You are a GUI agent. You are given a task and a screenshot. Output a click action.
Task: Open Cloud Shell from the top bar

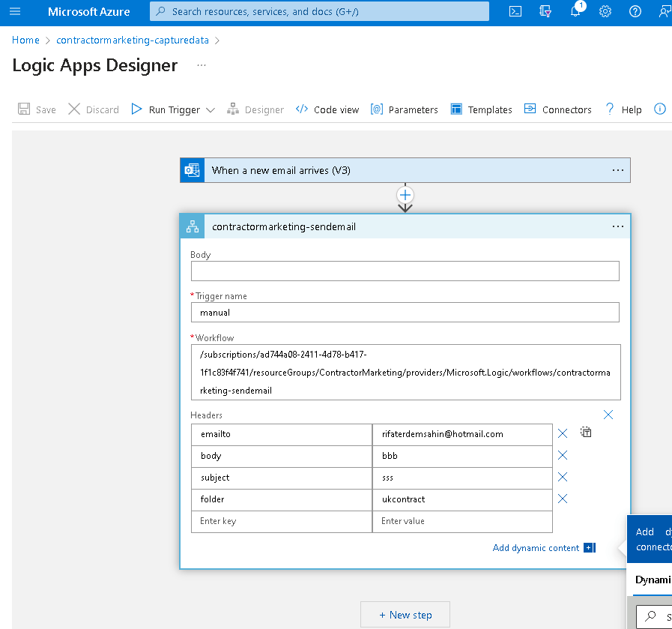(515, 11)
